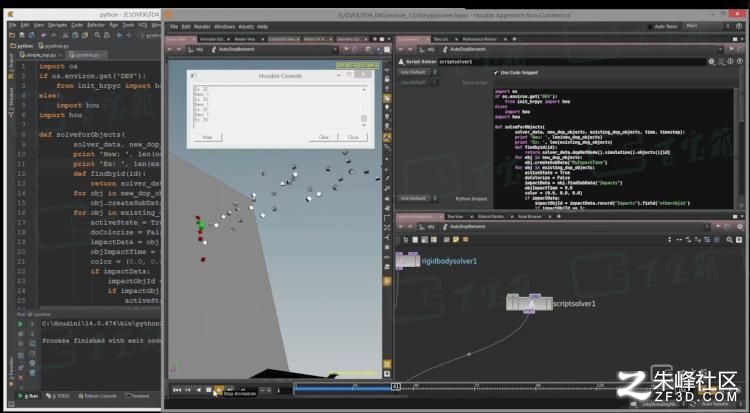Select the scriptsolver1 node

coord(529,303)
